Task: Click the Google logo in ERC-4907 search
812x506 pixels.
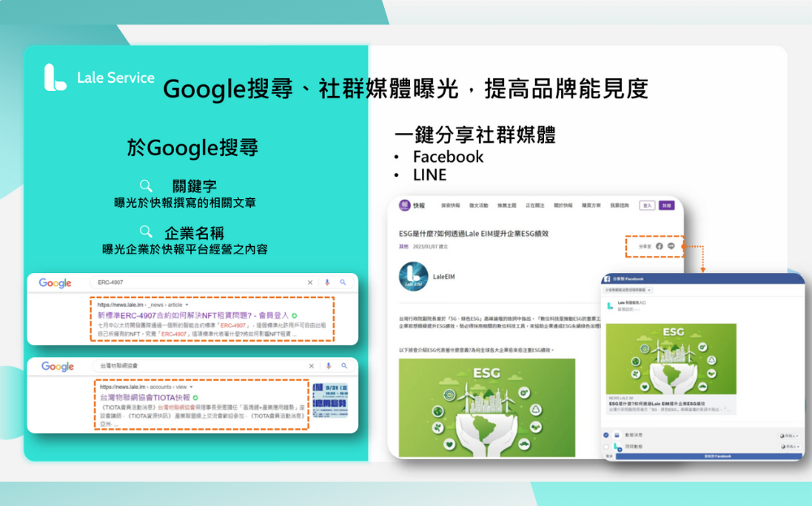Action: click(x=55, y=283)
